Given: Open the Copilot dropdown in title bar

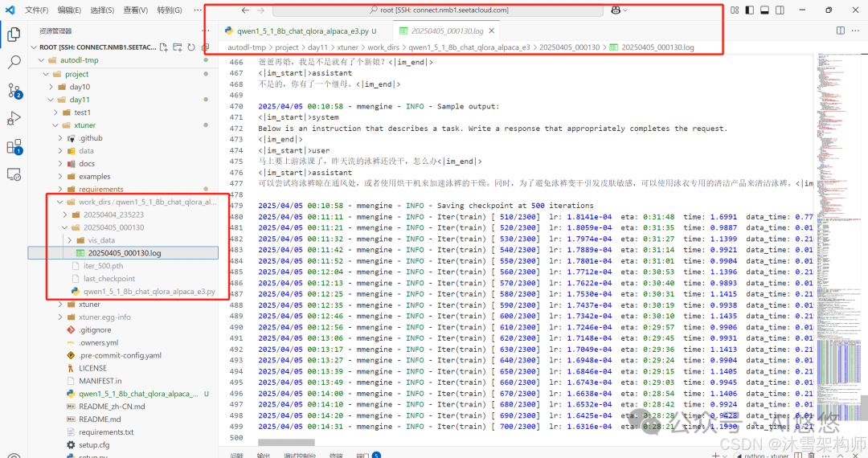Looking at the screenshot, I should click(x=619, y=10).
